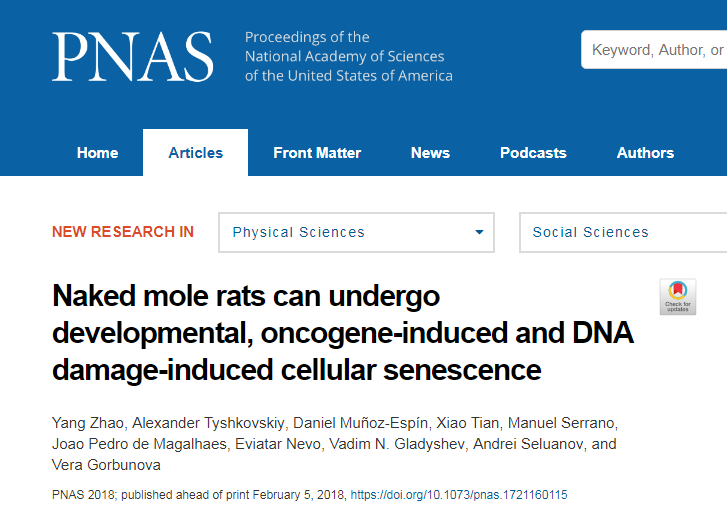Screen dimensions: 727x510
Task: Select author Vadim N. Gladyshev
Action: [397, 444]
